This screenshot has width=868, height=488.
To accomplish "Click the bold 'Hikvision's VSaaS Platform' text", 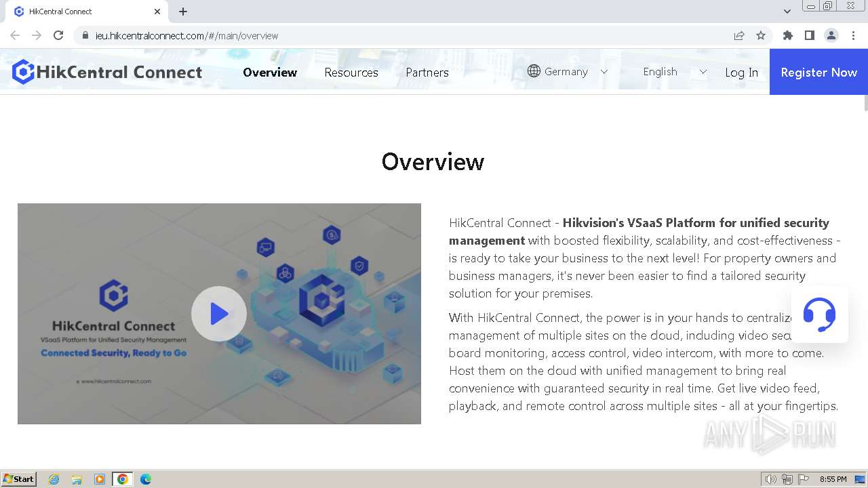I will point(639,222).
